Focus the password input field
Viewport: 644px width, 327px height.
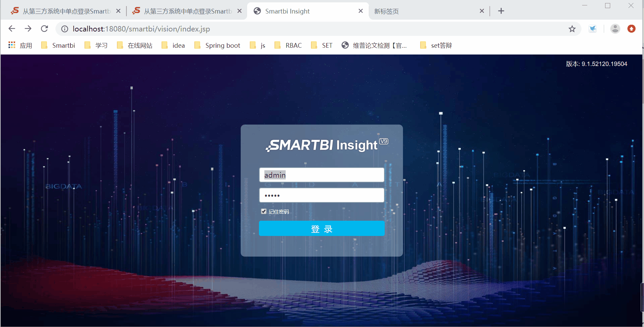click(x=321, y=195)
